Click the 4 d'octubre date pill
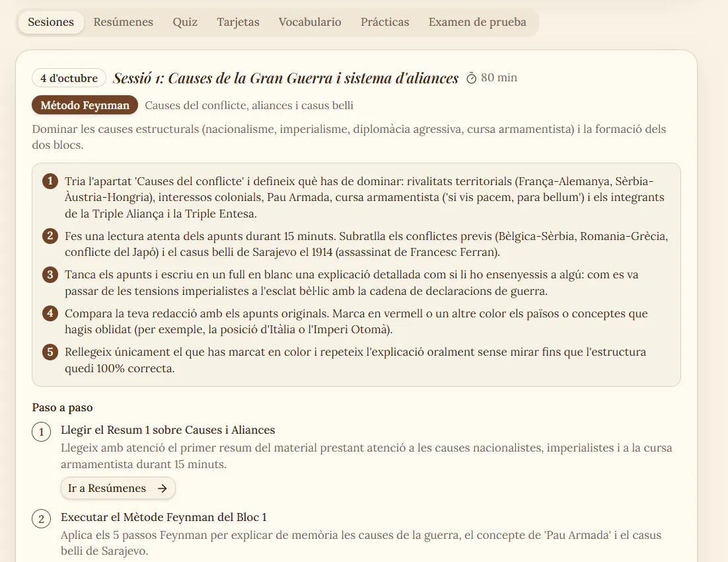Screen dimensions: 728x562 69,78
